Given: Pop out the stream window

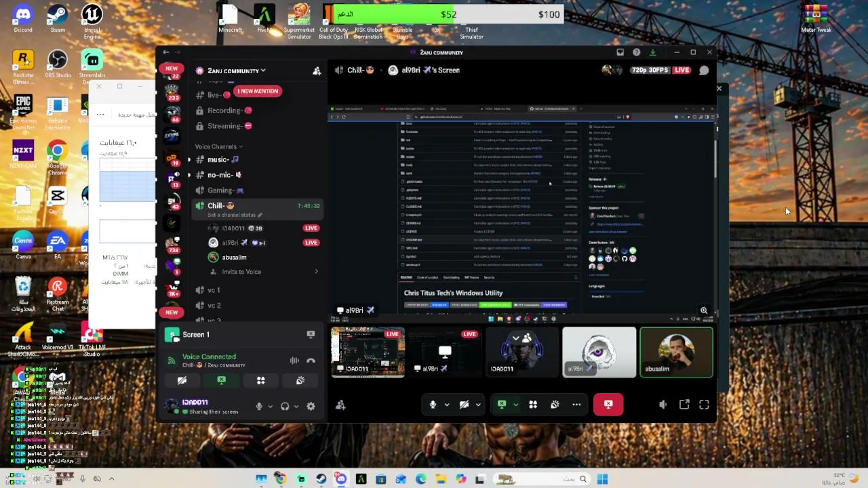Looking at the screenshot, I should point(684,405).
